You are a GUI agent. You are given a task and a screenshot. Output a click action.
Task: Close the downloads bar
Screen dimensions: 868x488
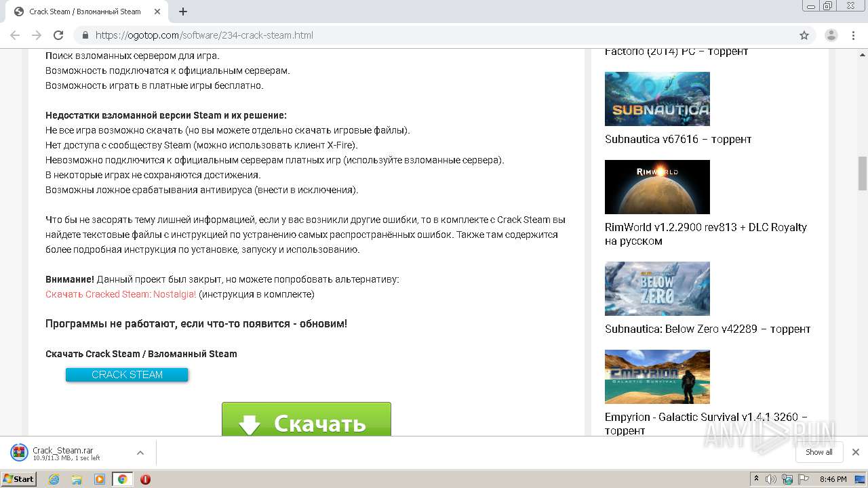point(856,452)
